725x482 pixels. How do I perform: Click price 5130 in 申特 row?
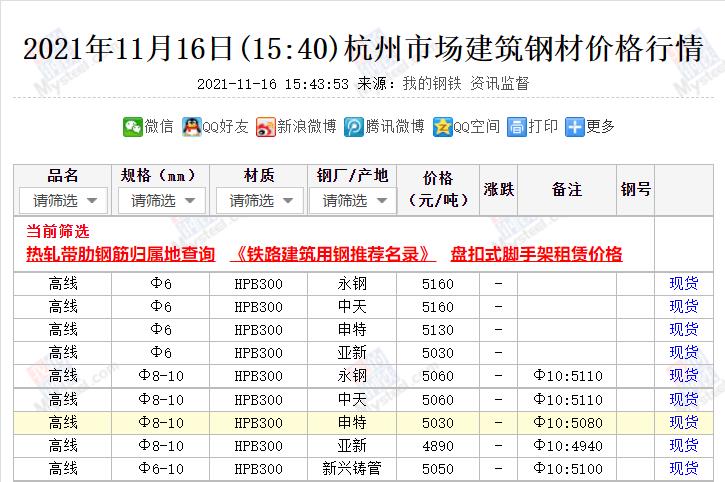pyautogui.click(x=438, y=330)
